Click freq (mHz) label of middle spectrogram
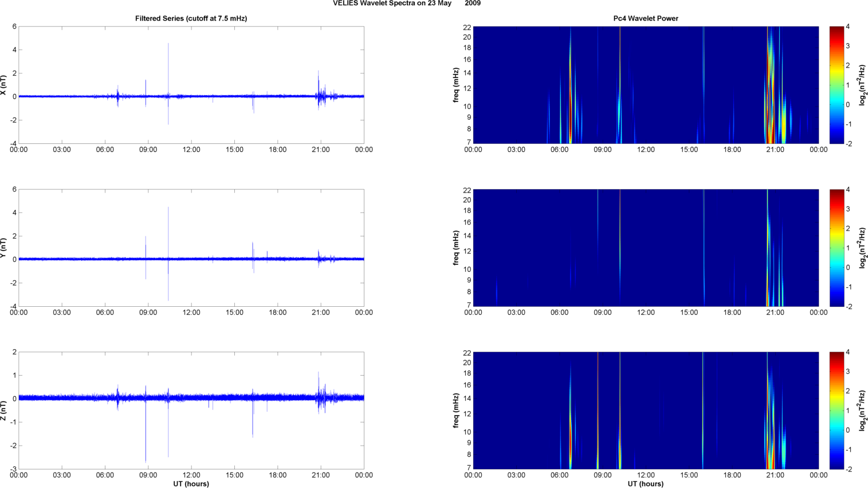Image resolution: width=868 pixels, height=488 pixels. [456, 248]
